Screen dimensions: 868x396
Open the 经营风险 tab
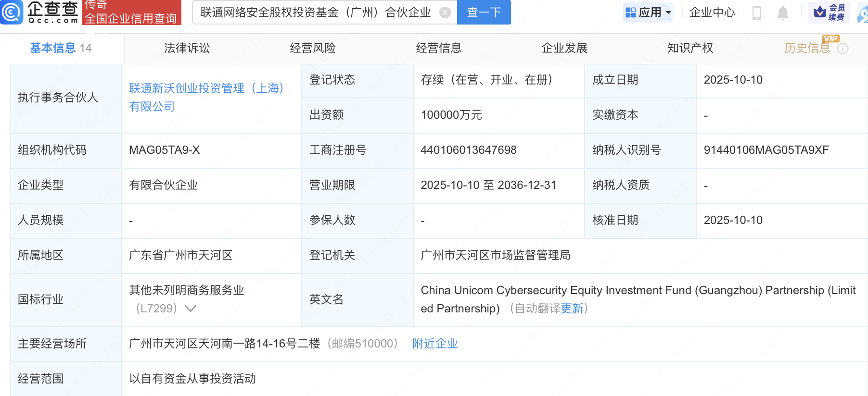coord(313,48)
